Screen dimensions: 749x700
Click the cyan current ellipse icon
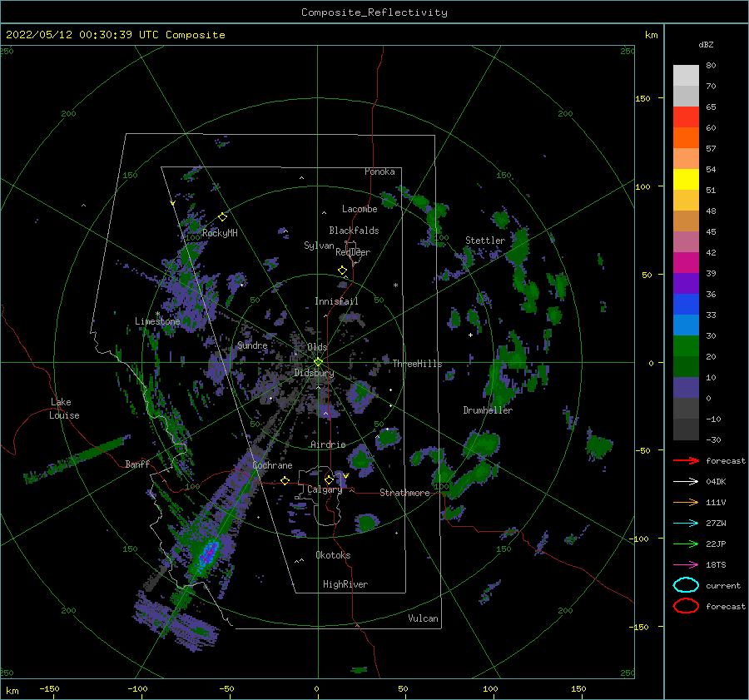point(686,585)
